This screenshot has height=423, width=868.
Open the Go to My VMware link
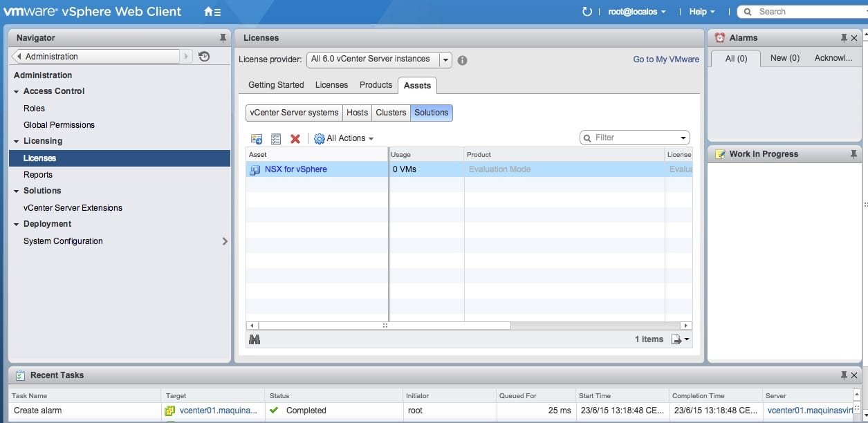666,59
